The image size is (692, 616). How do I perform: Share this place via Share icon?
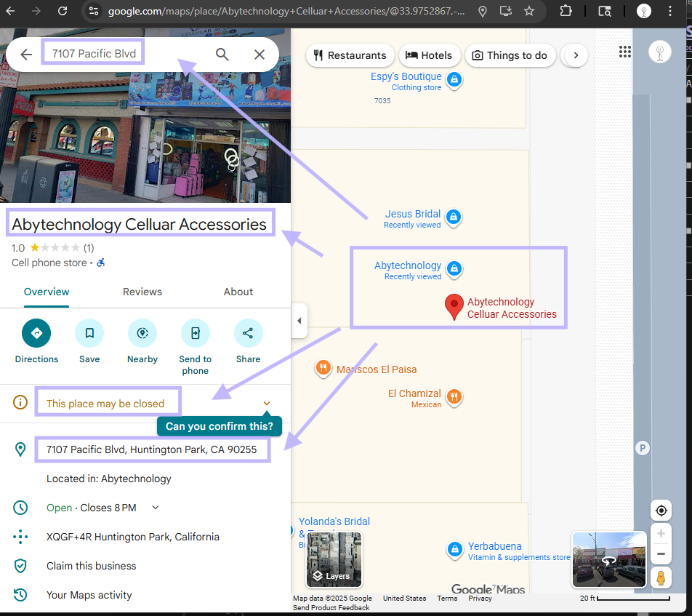click(248, 334)
